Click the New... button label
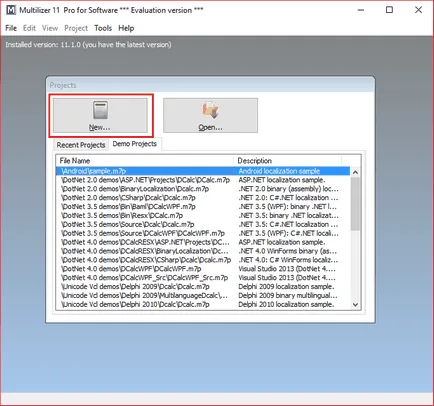Image resolution: width=434 pixels, height=406 pixels. pyautogui.click(x=99, y=127)
